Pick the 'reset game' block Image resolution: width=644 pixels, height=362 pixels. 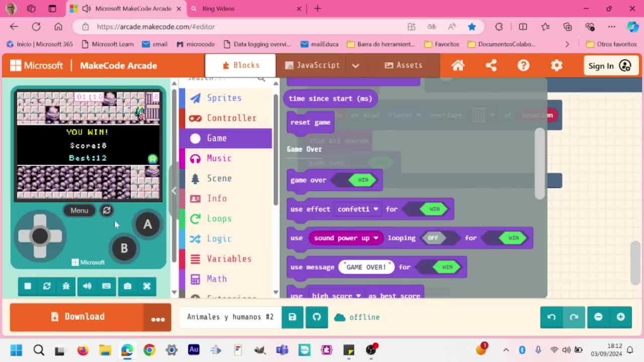(310, 123)
